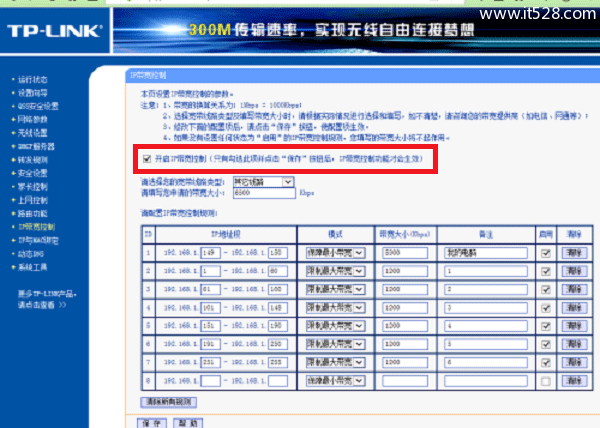Open 动态DNS in the sidebar
The width and height of the screenshot is (600, 428).
[31, 254]
